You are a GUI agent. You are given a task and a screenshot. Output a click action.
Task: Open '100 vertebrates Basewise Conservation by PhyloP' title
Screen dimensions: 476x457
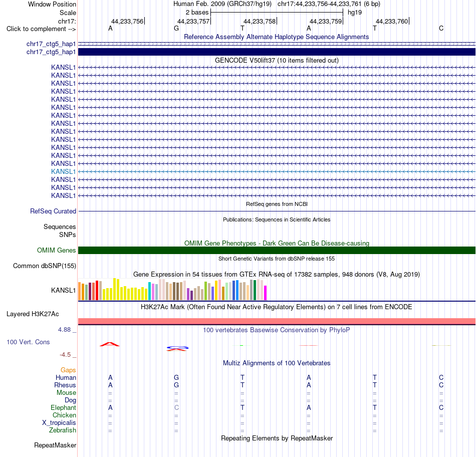pos(277,330)
